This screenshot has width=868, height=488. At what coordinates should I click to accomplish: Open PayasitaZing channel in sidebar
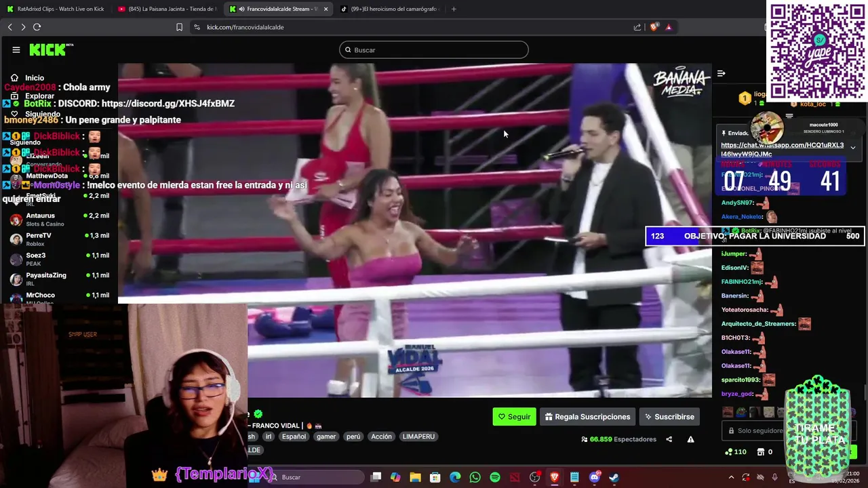[60, 279]
